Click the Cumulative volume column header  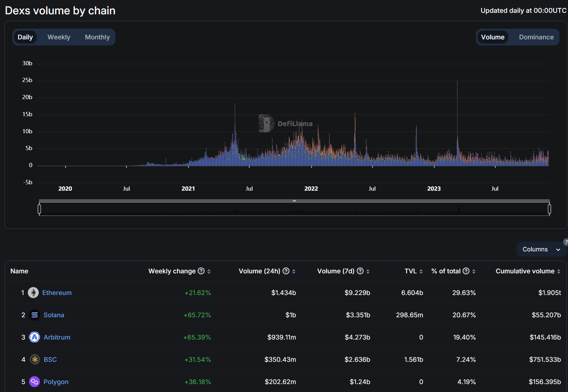[525, 271]
